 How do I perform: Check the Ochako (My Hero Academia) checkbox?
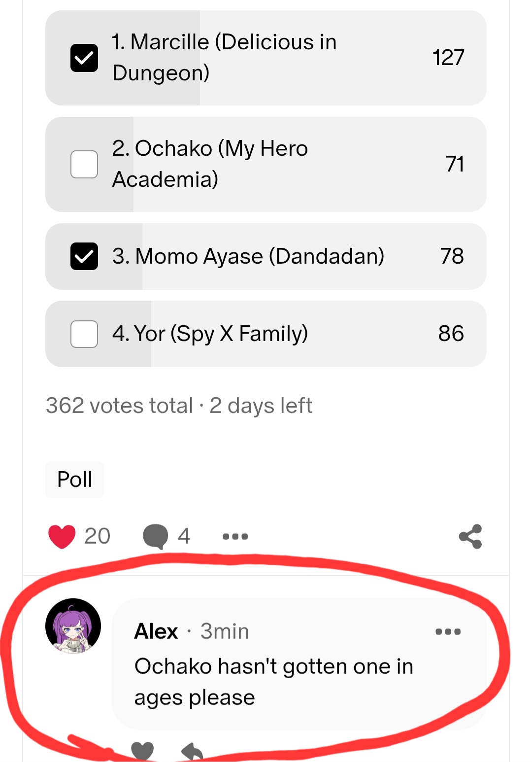coord(84,164)
